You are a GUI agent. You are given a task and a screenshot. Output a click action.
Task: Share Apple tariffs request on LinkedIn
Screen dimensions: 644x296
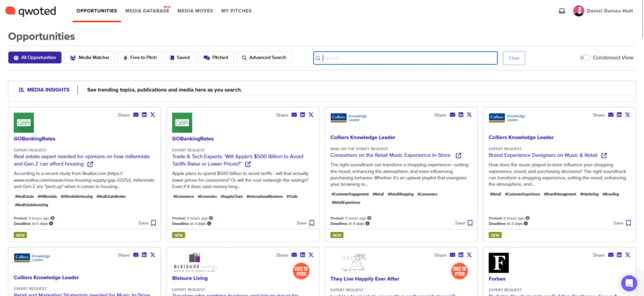pos(303,115)
